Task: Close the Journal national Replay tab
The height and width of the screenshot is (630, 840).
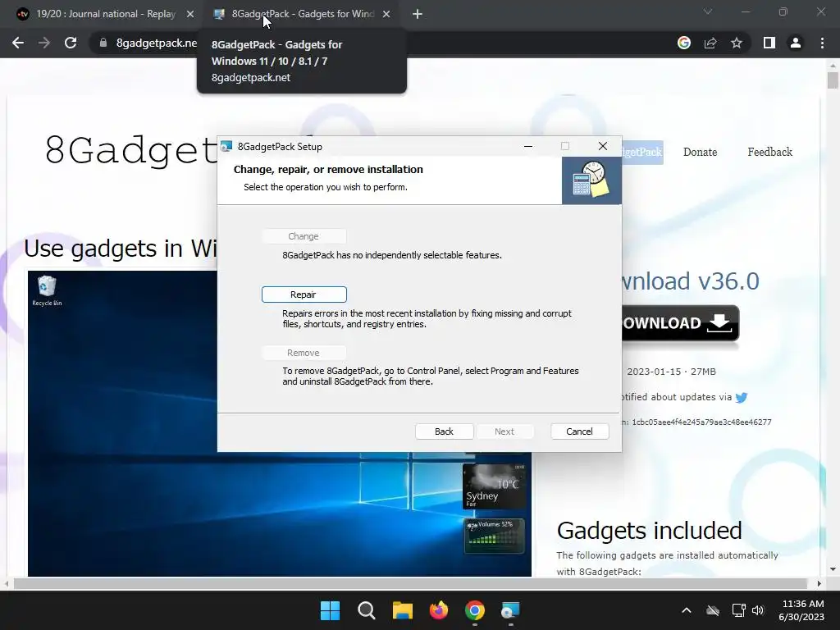Action: (190, 14)
